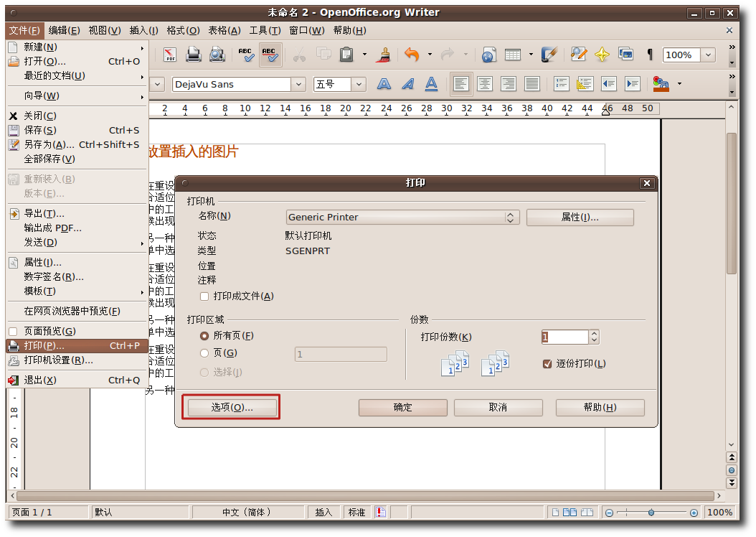The height and width of the screenshot is (537, 756).
Task: Toggle nonprinting characters pilcrow icon
Action: coord(650,55)
